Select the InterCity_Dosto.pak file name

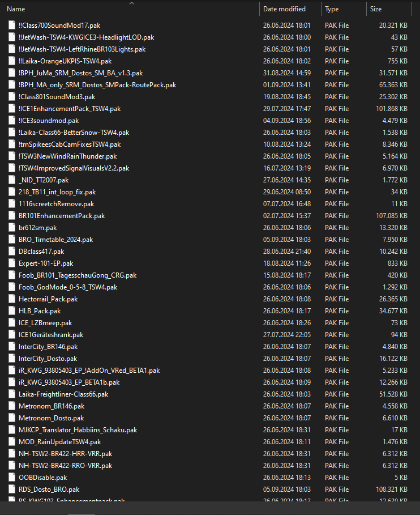tap(48, 359)
